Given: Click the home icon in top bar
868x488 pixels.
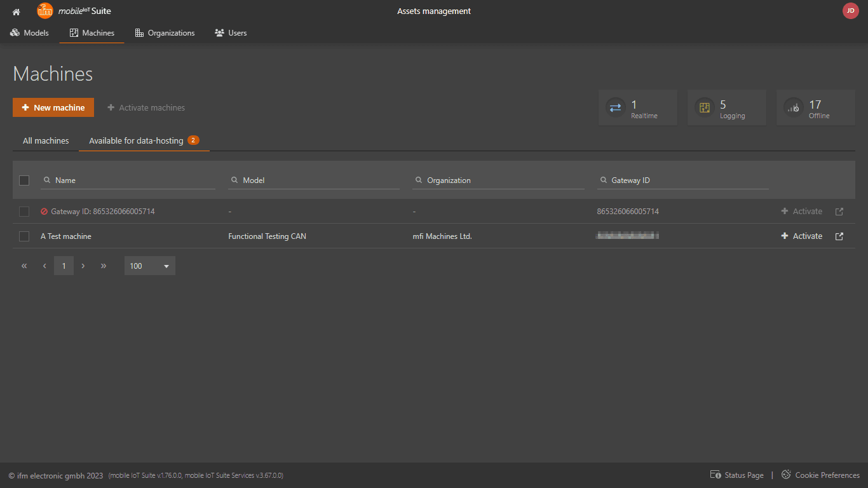Looking at the screenshot, I should point(17,11).
